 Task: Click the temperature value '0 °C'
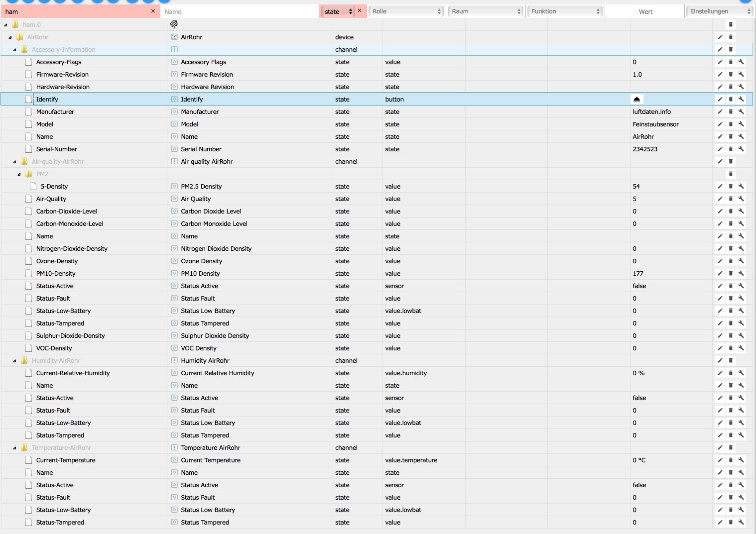click(x=639, y=460)
